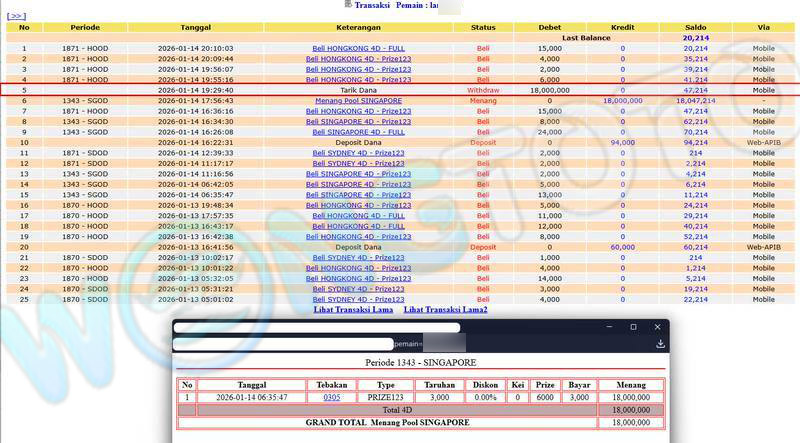
Task: Open Lihat Transaksi Lama2 link
Action: coord(445,310)
